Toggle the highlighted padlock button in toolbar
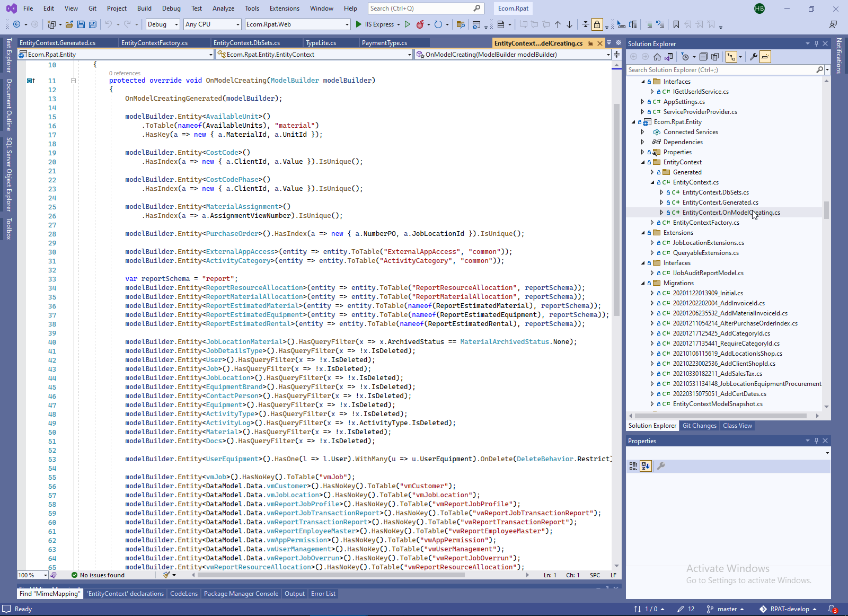 (x=597, y=24)
